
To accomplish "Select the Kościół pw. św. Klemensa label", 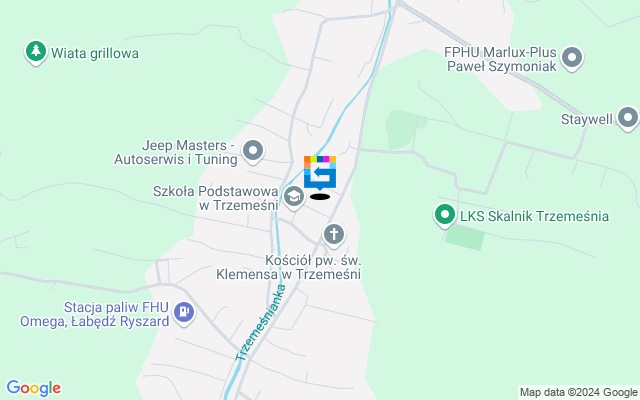I will pyautogui.click(x=289, y=267).
